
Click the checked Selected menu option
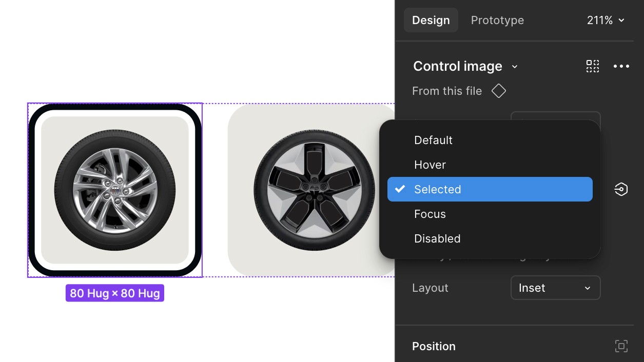(438, 189)
